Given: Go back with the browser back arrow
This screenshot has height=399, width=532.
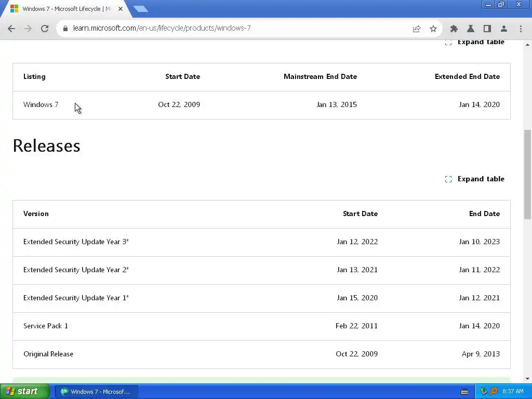Looking at the screenshot, I should click(11, 29).
